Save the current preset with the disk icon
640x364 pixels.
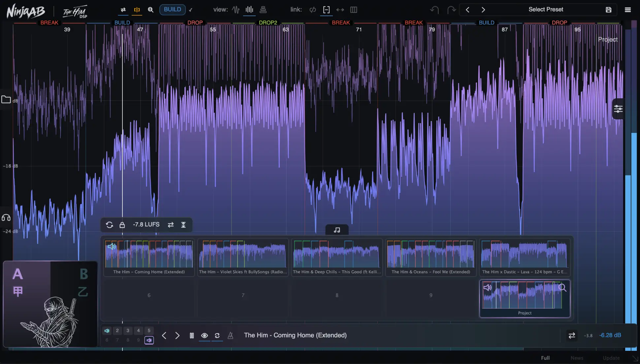(x=609, y=10)
